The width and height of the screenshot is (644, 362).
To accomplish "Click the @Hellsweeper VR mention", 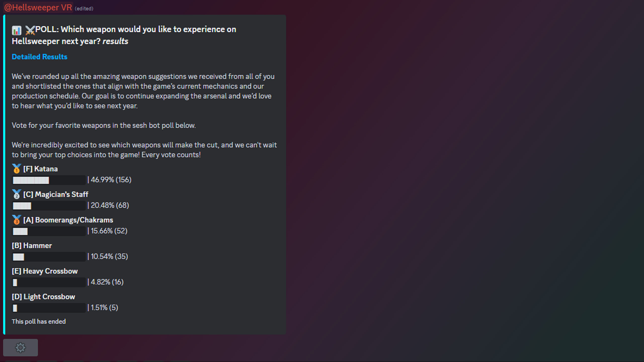I will [38, 8].
